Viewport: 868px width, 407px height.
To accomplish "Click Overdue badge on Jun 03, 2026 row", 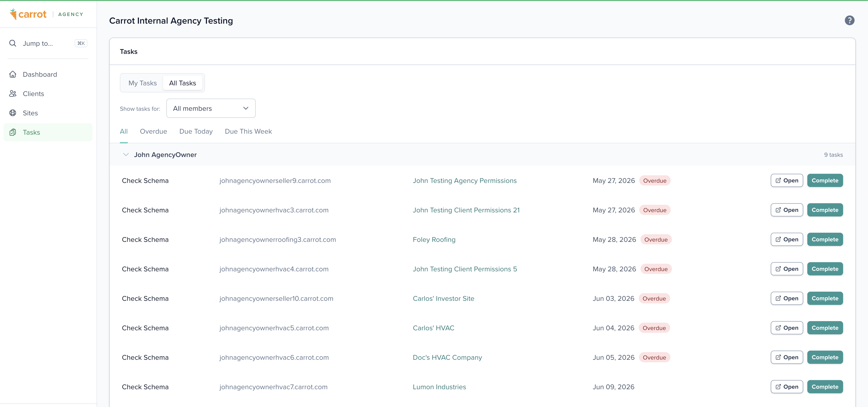I will [654, 299].
